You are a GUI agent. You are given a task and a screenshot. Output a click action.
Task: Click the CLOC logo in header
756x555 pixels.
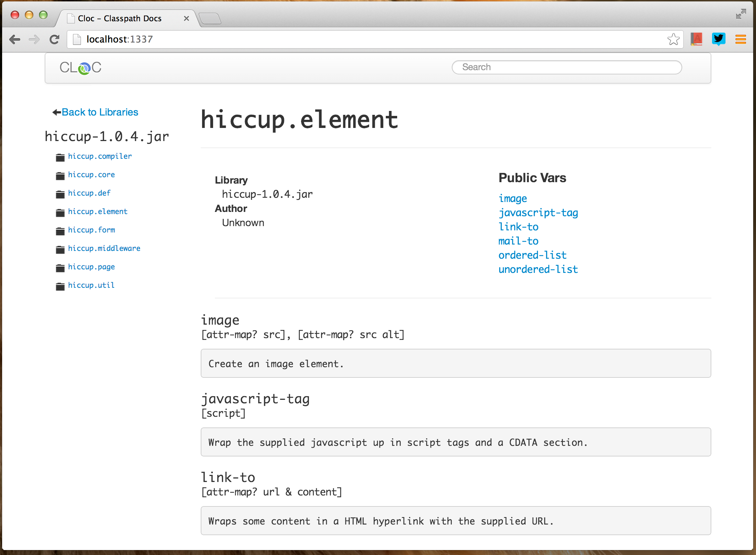pos(80,68)
